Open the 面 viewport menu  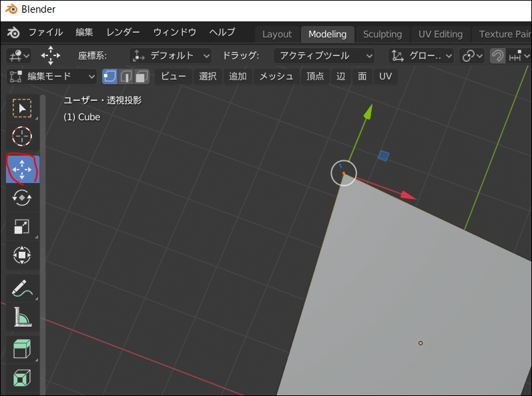point(362,76)
